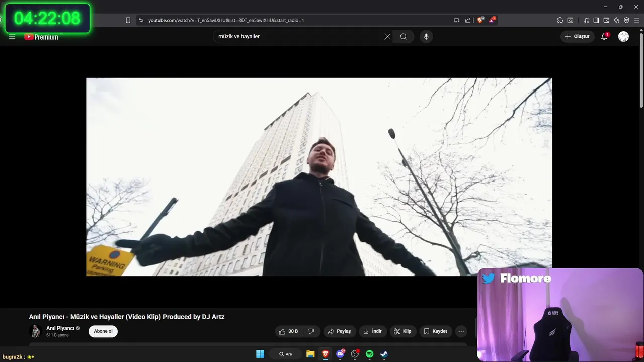Open site settings icon in address bar
Image resolution: width=644 pixels, height=362 pixels.
coord(141,20)
